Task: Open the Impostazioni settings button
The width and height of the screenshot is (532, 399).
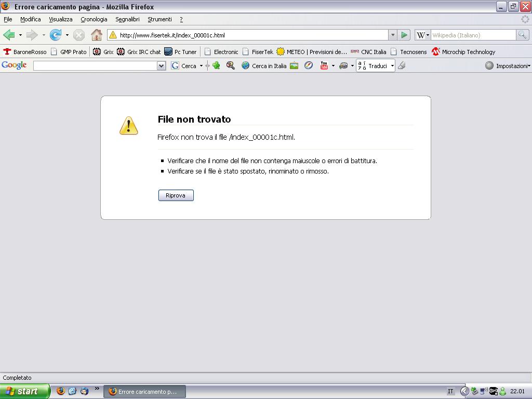Action: [x=508, y=65]
